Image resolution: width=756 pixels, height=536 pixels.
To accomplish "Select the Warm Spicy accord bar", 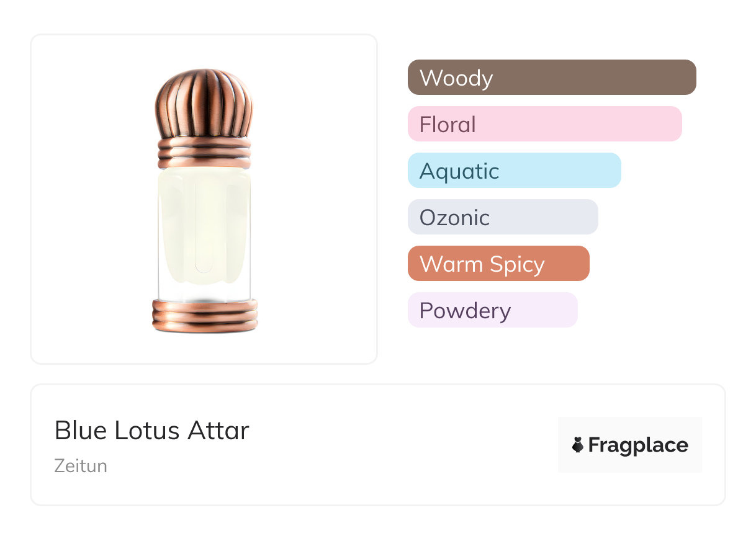I will [x=498, y=264].
